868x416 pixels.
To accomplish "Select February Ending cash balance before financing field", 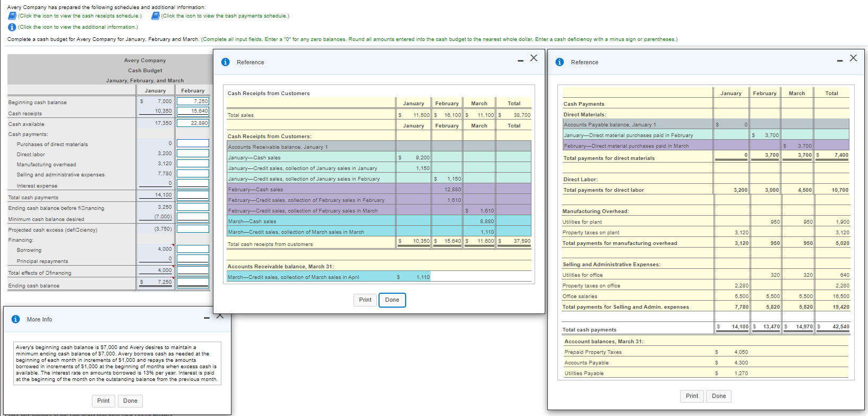I will click(193, 207).
